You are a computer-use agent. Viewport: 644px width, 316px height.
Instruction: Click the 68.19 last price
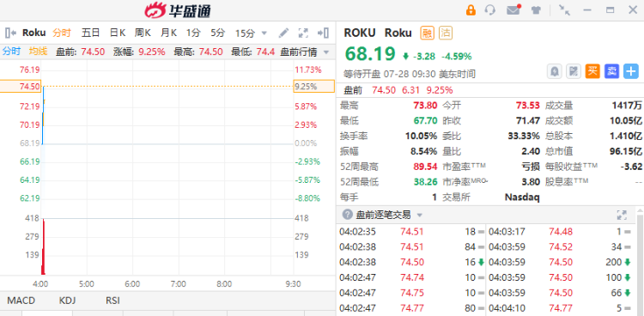tap(370, 53)
